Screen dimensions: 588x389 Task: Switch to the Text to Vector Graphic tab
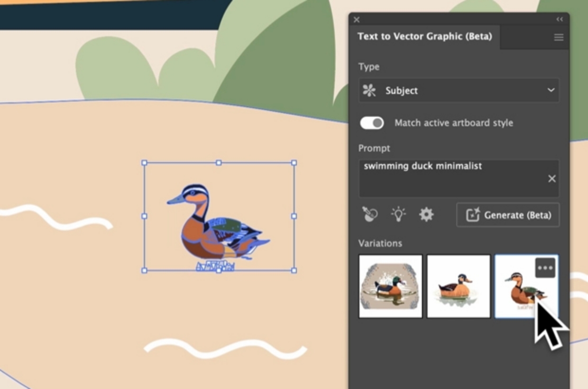(425, 37)
